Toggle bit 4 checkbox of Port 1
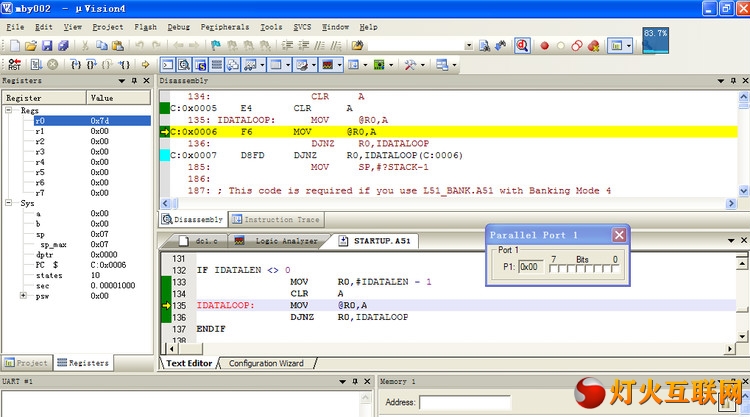This screenshot has width=750, height=417. pyautogui.click(x=580, y=269)
